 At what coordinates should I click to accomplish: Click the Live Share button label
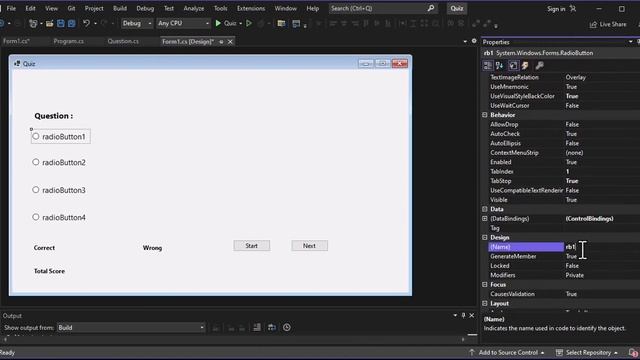coord(613,24)
